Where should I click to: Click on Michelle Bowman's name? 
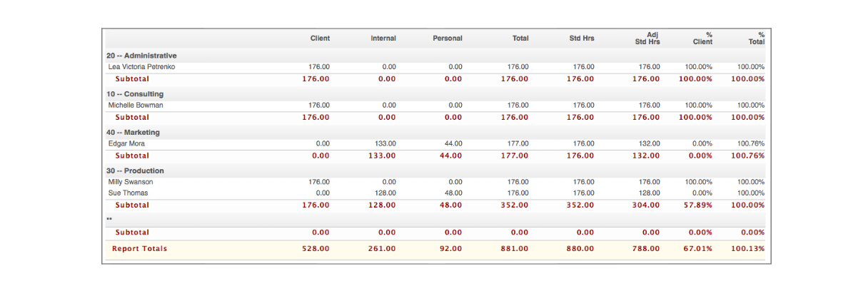(136, 106)
